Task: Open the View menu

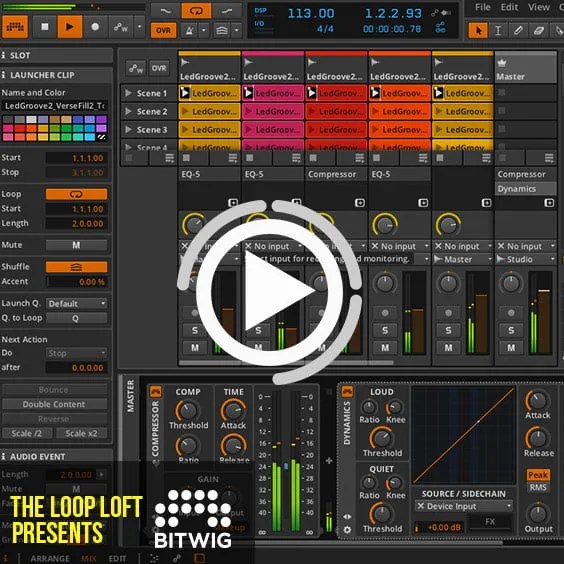Action: tap(538, 7)
